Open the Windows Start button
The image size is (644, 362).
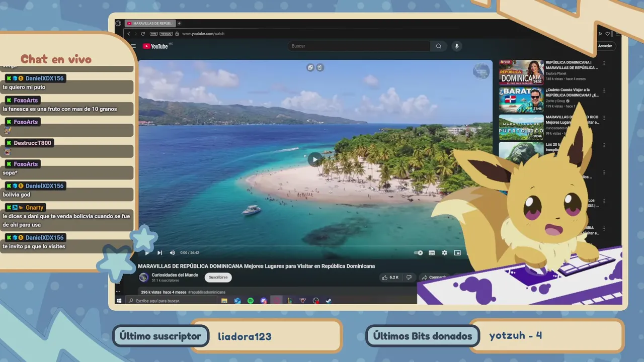click(119, 301)
